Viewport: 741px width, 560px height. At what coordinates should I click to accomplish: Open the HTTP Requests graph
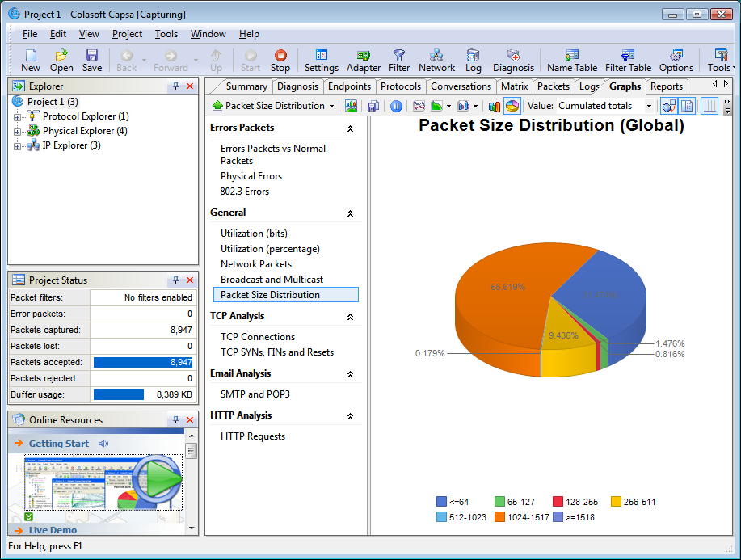[x=253, y=436]
